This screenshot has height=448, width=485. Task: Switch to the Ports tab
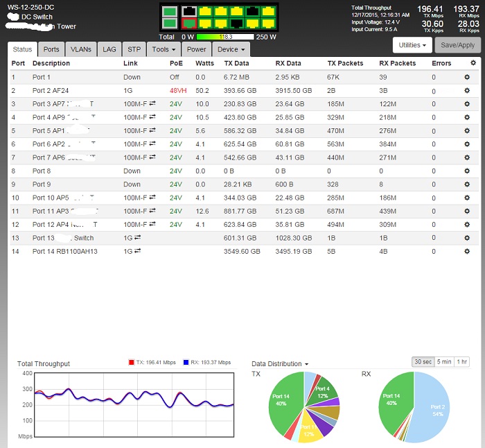[51, 49]
